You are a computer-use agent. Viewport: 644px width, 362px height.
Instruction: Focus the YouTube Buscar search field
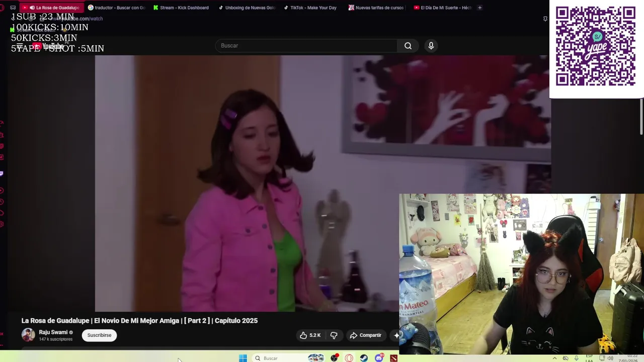(x=306, y=46)
